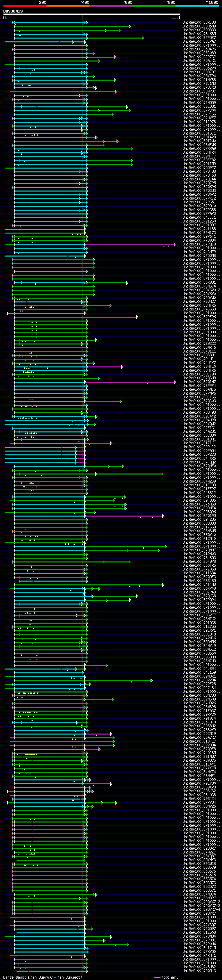This screenshot has width=222, height=980.
Task: Select label UniRef100_B9FFB2
Action: [x=199, y=160]
